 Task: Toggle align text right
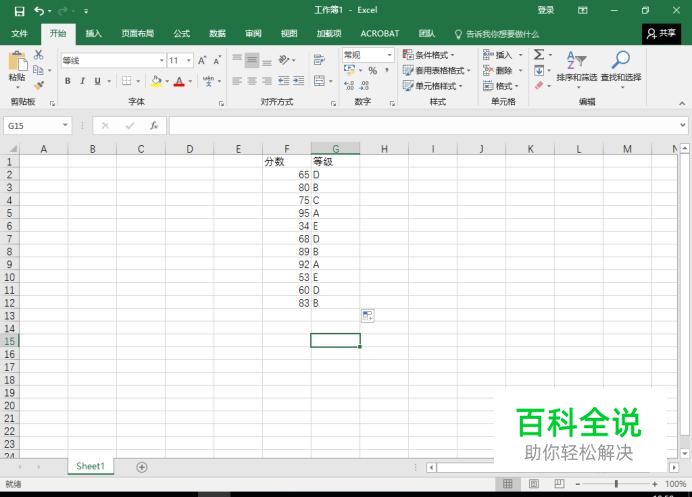click(267, 81)
